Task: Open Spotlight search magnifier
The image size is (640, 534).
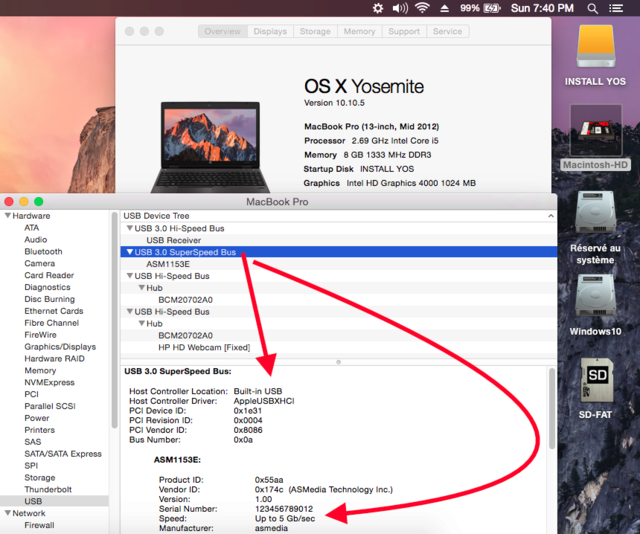Action: (x=593, y=9)
